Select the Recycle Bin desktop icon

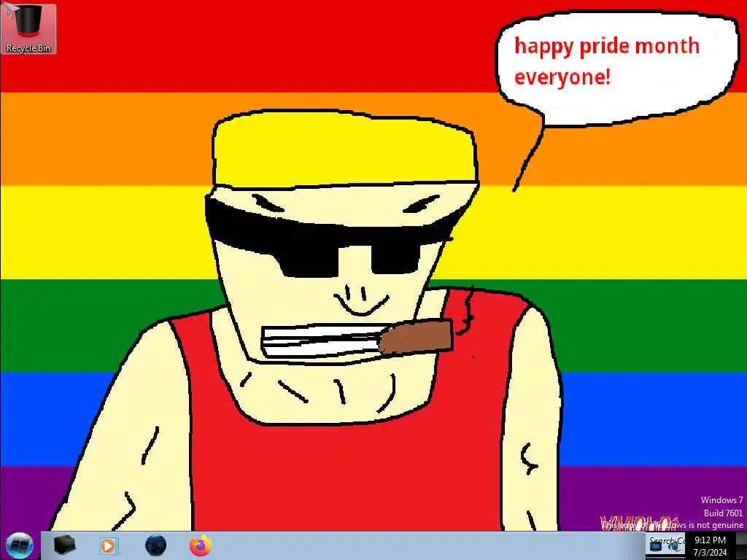pos(28,29)
